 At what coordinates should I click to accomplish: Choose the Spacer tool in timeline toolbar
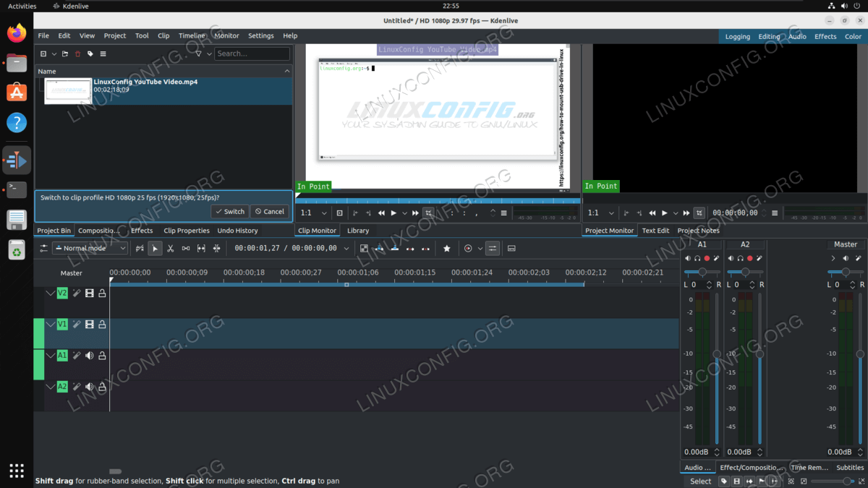[x=186, y=249]
